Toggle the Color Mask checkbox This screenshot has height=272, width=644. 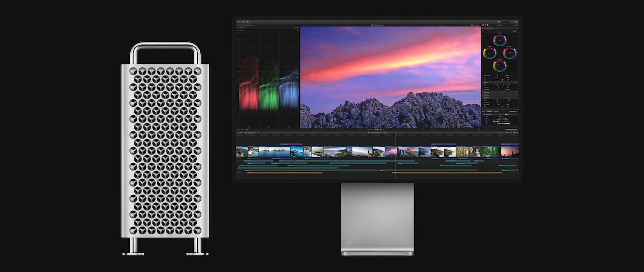(484, 114)
